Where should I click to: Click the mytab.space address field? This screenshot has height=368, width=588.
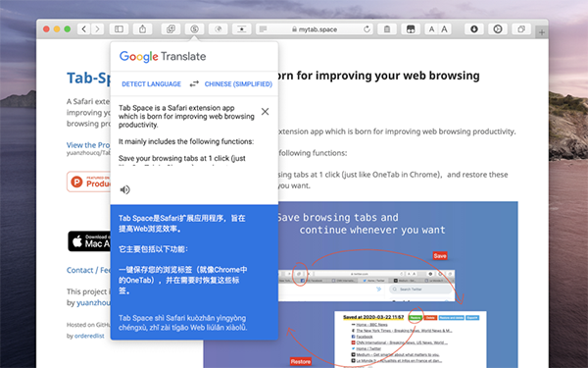315,28
